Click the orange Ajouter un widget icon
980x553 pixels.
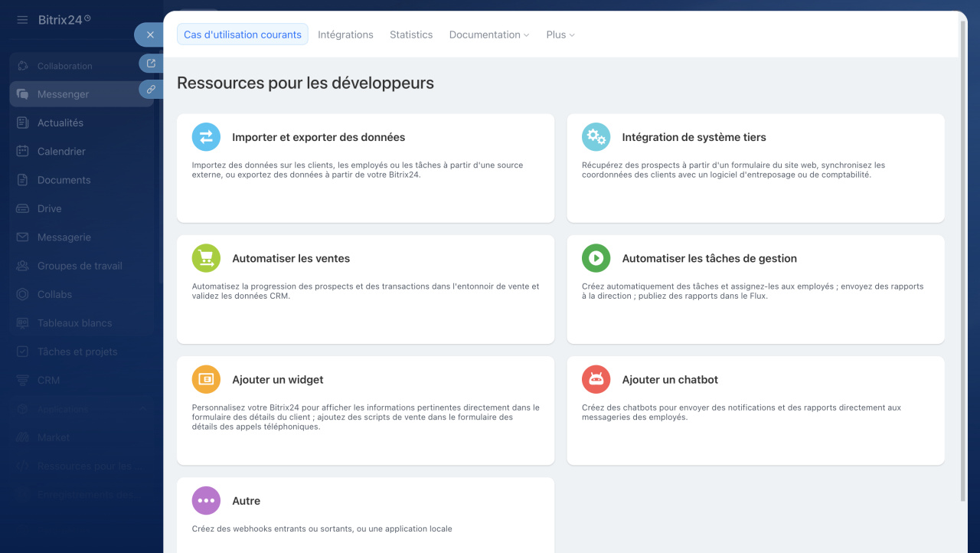[206, 379]
